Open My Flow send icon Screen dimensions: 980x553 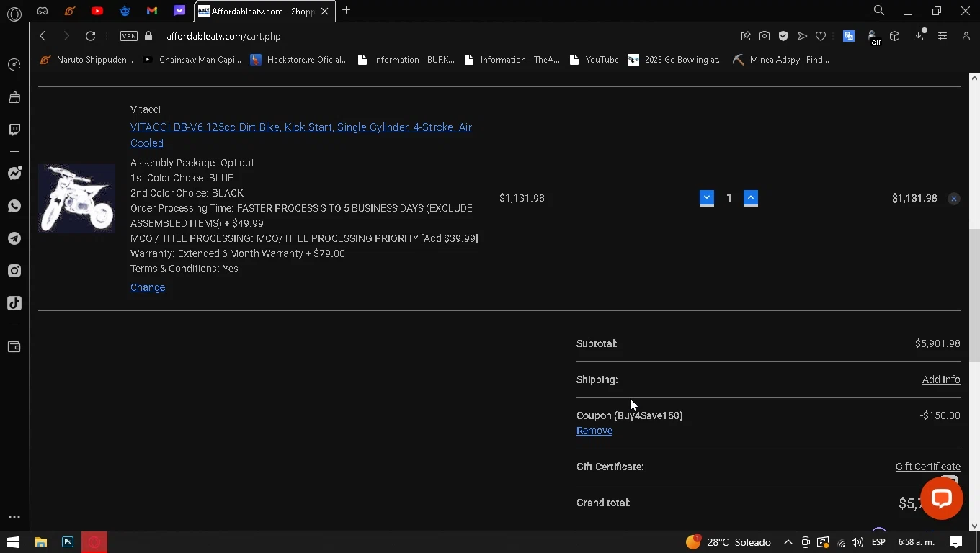click(802, 36)
